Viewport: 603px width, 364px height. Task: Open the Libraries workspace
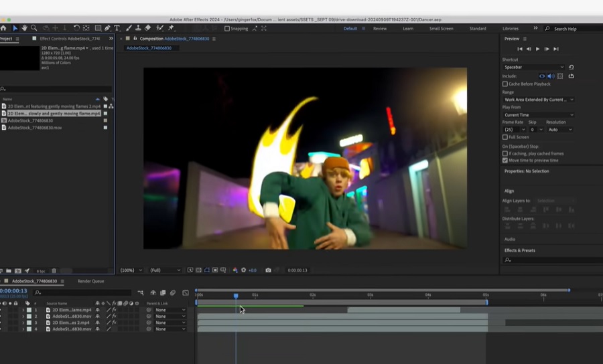click(x=511, y=28)
